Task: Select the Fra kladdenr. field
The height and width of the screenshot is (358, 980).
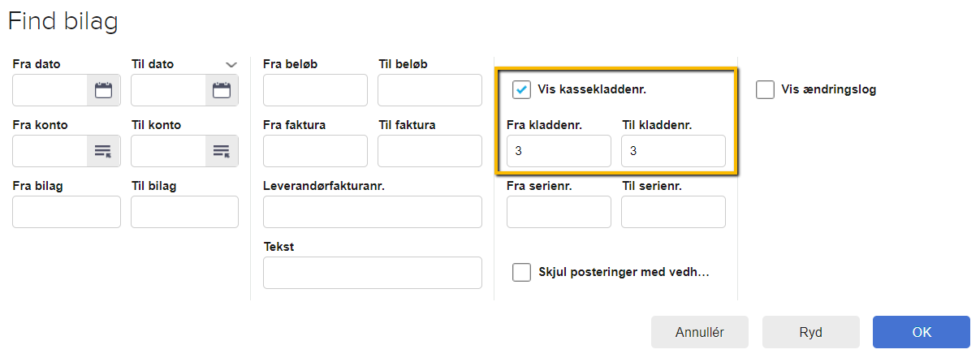Action: click(559, 151)
